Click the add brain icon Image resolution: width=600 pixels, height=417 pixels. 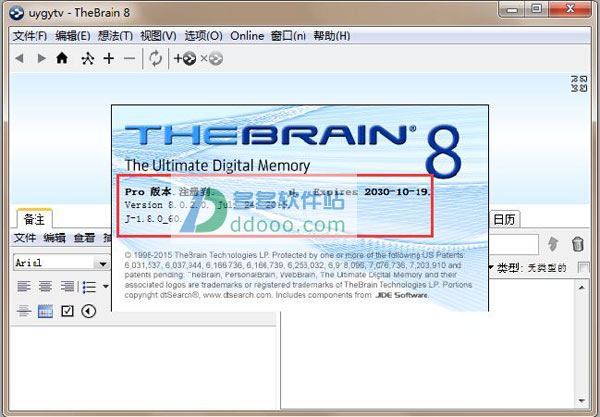coord(185,59)
